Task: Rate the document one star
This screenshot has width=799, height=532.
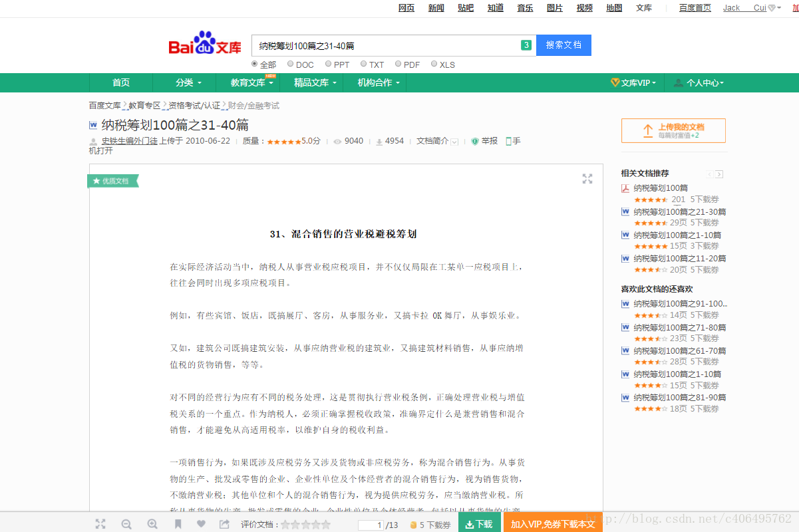Action: [x=286, y=524]
